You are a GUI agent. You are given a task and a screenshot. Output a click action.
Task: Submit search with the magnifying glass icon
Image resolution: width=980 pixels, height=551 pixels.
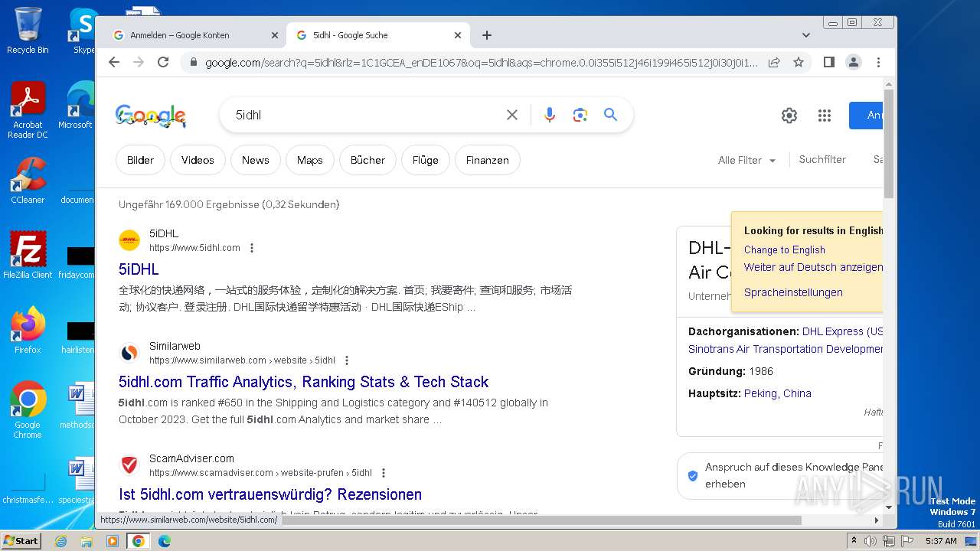click(x=610, y=115)
